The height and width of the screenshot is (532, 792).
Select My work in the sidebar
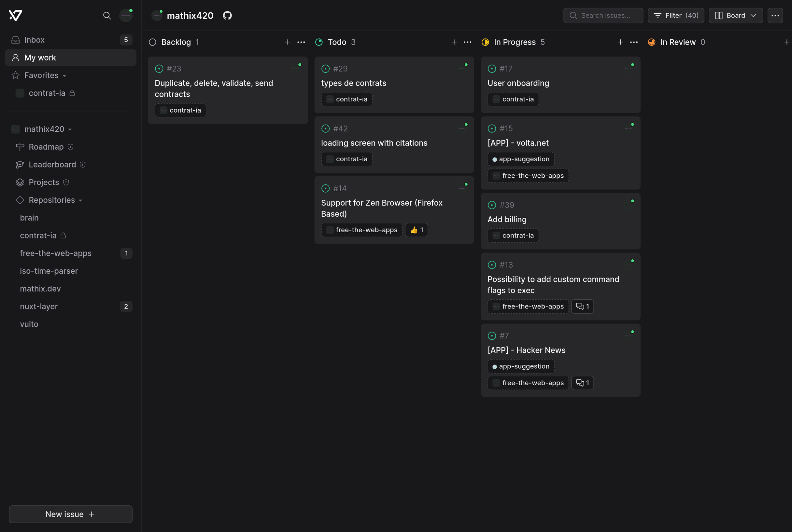[x=40, y=57]
